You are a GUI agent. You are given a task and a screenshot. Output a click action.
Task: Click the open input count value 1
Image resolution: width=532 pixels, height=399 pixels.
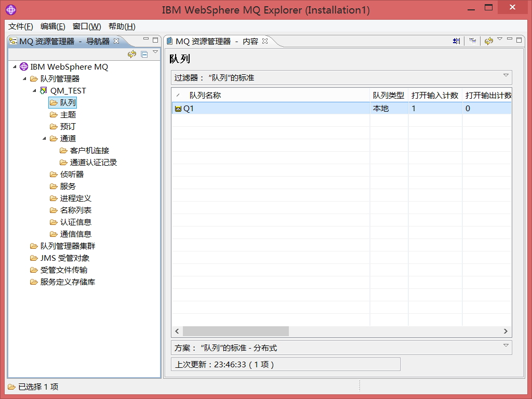click(435, 109)
